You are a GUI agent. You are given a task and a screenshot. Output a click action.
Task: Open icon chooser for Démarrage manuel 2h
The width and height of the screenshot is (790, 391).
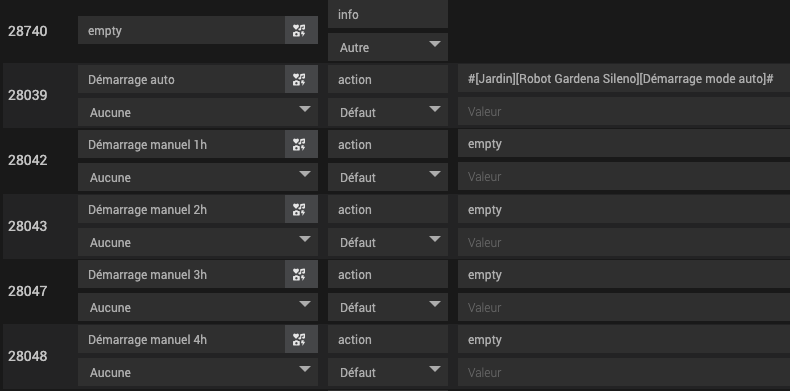(x=301, y=210)
